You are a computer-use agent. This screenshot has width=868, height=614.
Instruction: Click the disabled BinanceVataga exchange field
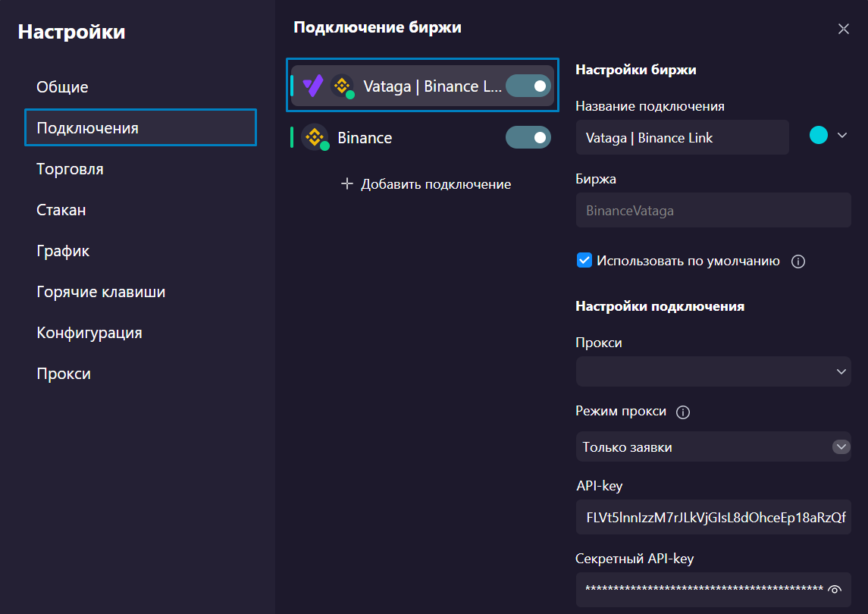[713, 211]
